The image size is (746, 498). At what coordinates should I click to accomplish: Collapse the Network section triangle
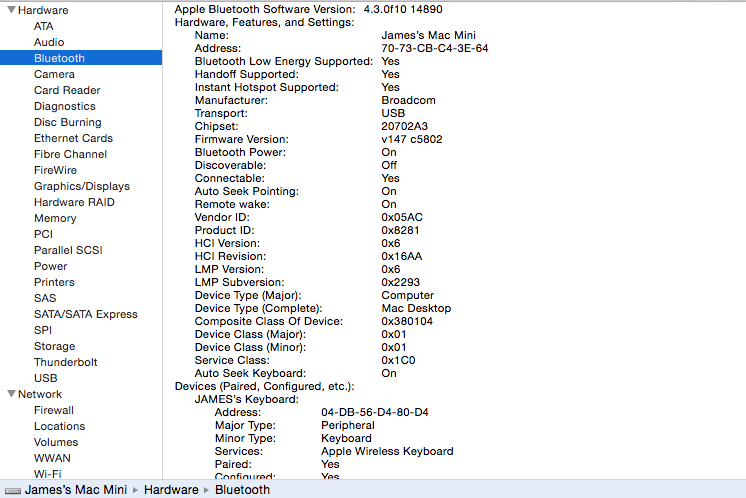coord(11,394)
